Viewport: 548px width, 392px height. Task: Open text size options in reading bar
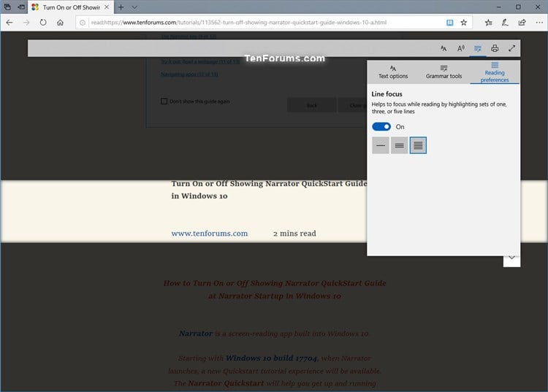[444, 48]
